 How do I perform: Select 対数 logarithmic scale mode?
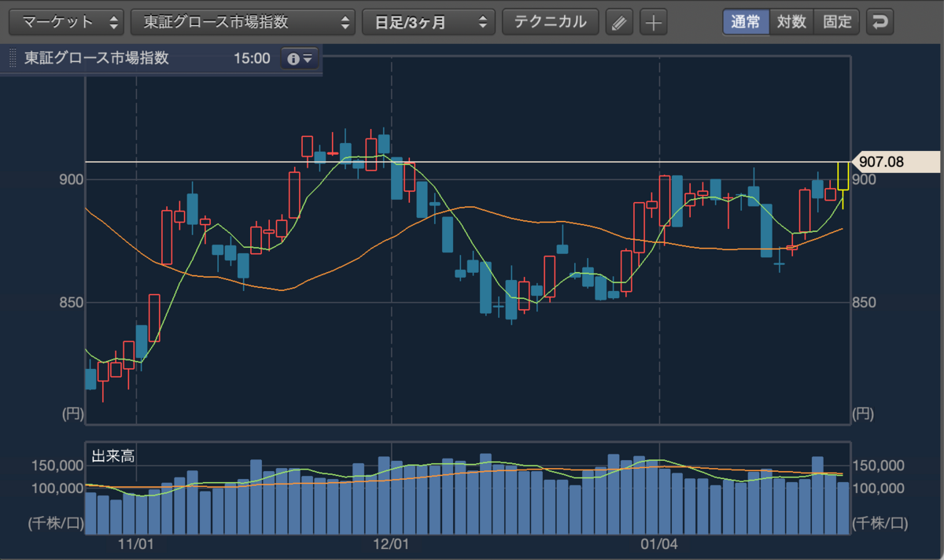click(x=791, y=22)
